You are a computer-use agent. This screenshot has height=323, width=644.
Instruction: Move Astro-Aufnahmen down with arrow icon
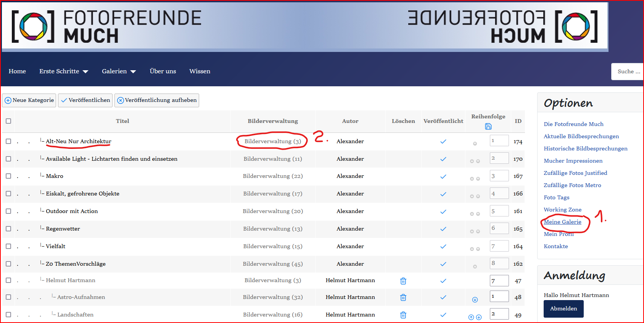(x=475, y=300)
